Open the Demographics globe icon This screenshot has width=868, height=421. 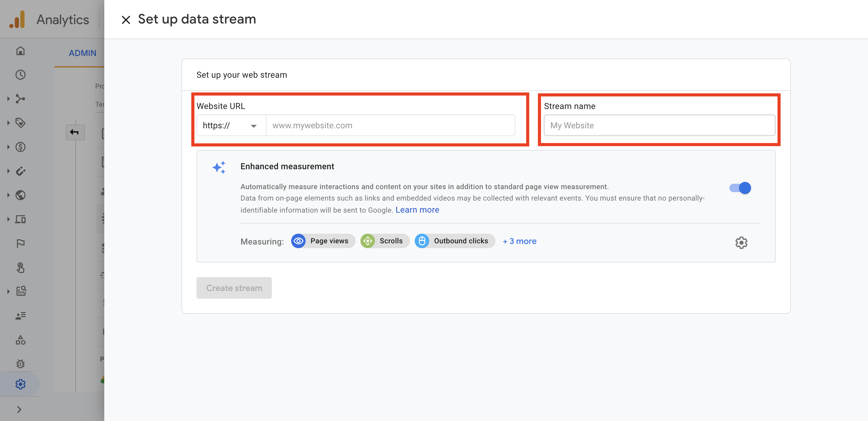20,195
